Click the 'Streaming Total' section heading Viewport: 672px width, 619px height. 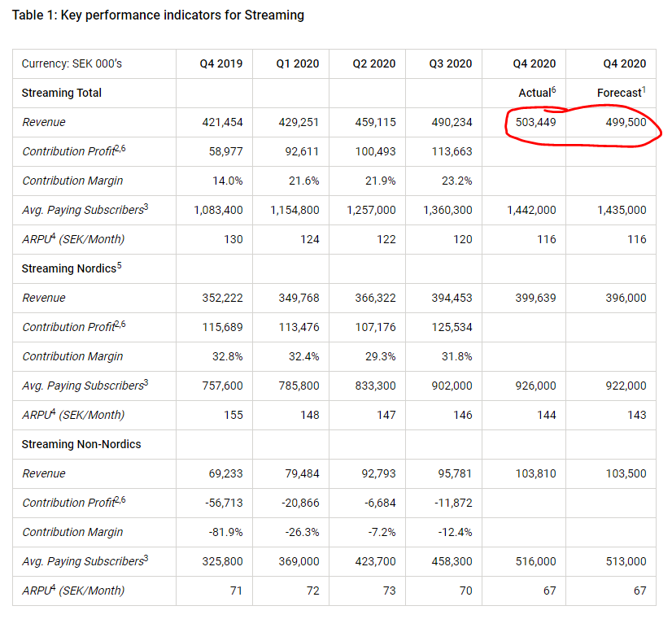point(62,93)
